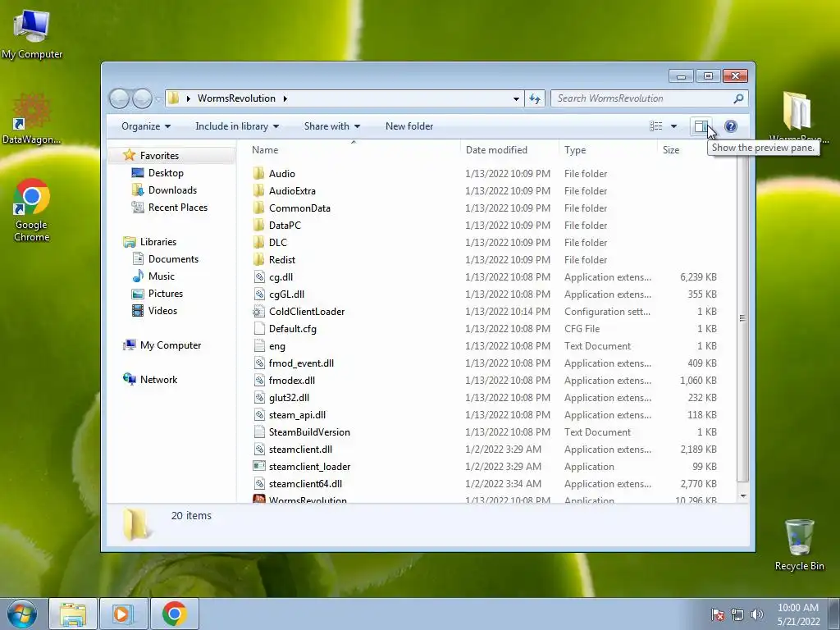Expand breadcrumb arrow before WormsRevolution

point(189,98)
